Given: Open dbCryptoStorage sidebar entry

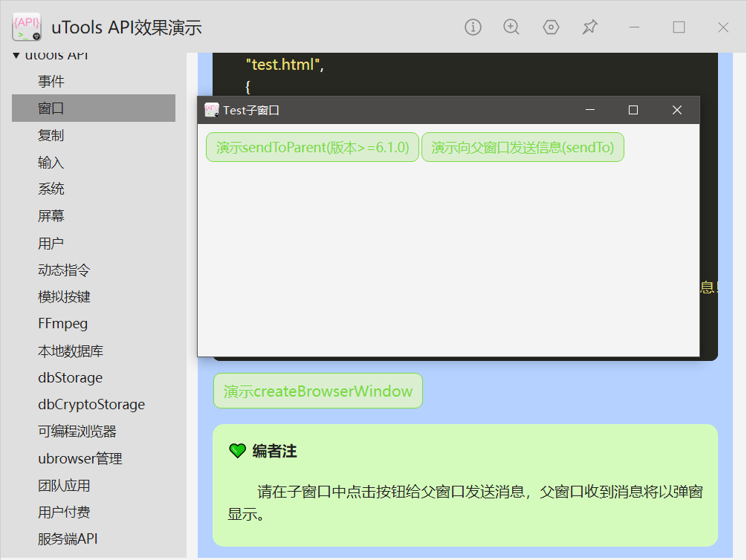Looking at the screenshot, I should pyautogui.click(x=94, y=404).
